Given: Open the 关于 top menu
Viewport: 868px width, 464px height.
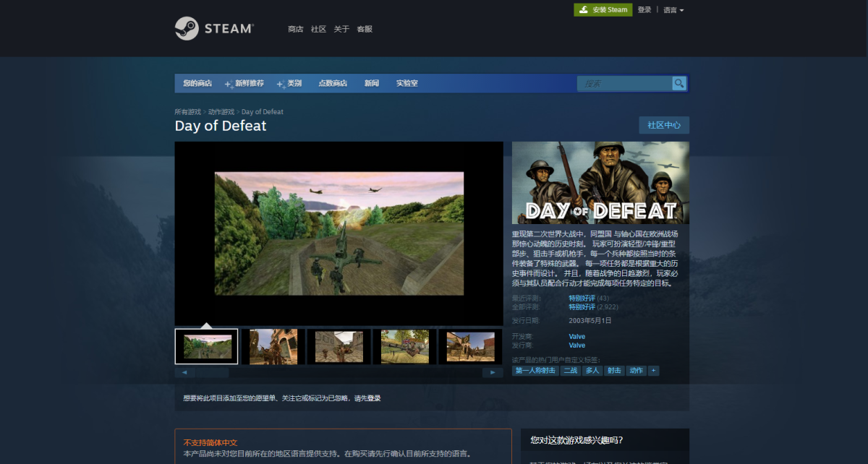Looking at the screenshot, I should tap(341, 29).
